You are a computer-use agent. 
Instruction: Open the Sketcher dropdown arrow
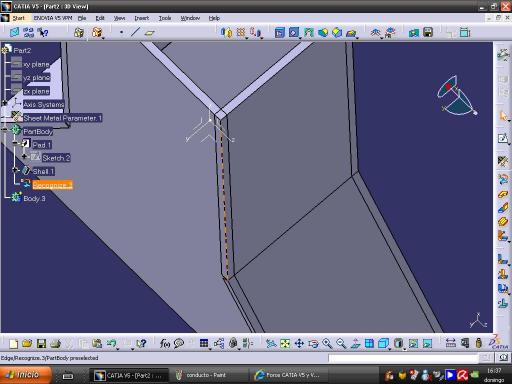click(509, 143)
